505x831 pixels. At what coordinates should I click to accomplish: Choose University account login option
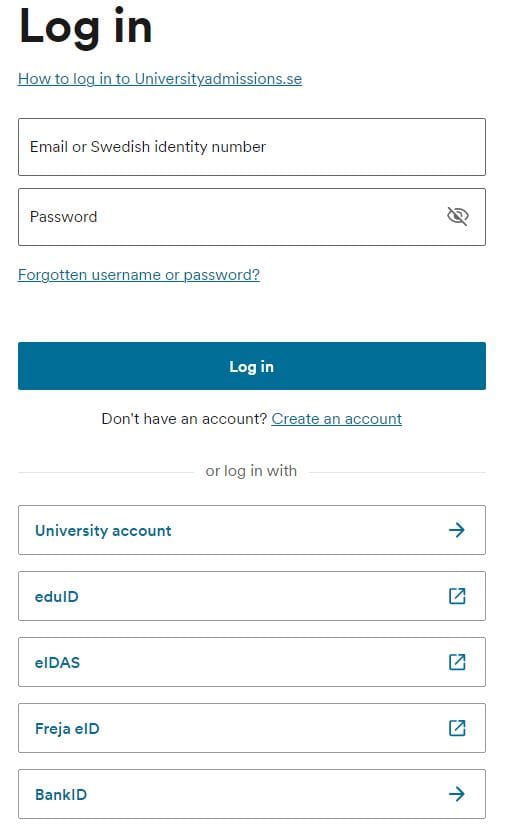click(x=252, y=530)
